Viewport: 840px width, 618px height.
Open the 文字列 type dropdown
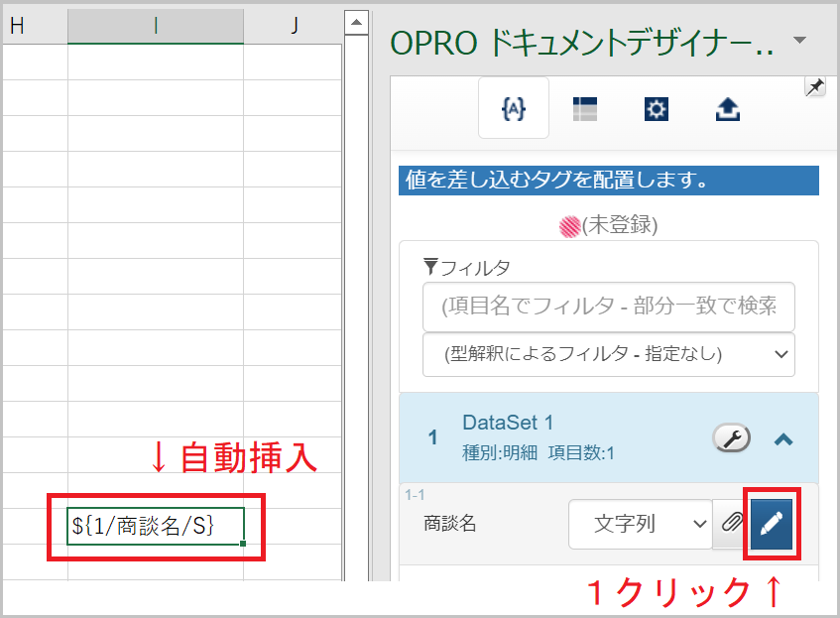click(x=640, y=524)
